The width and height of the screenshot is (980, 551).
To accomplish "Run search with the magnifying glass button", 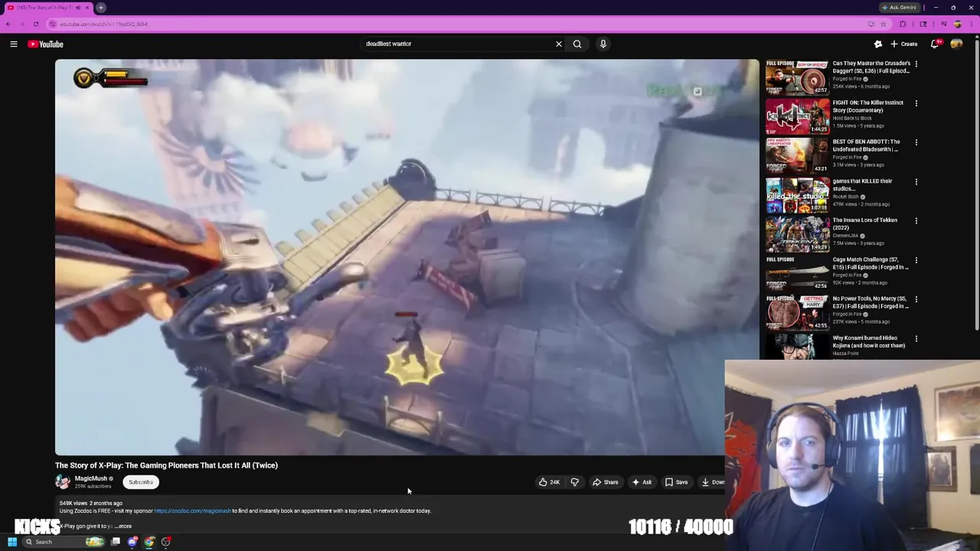I will click(x=577, y=44).
